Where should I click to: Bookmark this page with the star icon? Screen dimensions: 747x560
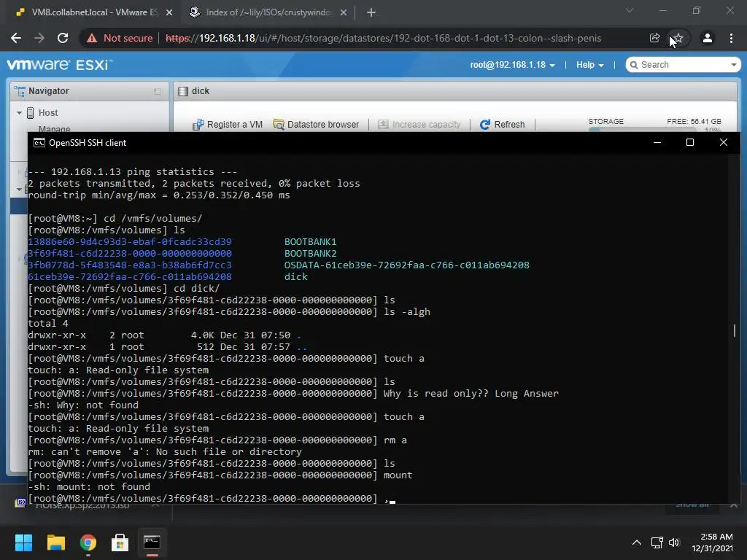678,38
